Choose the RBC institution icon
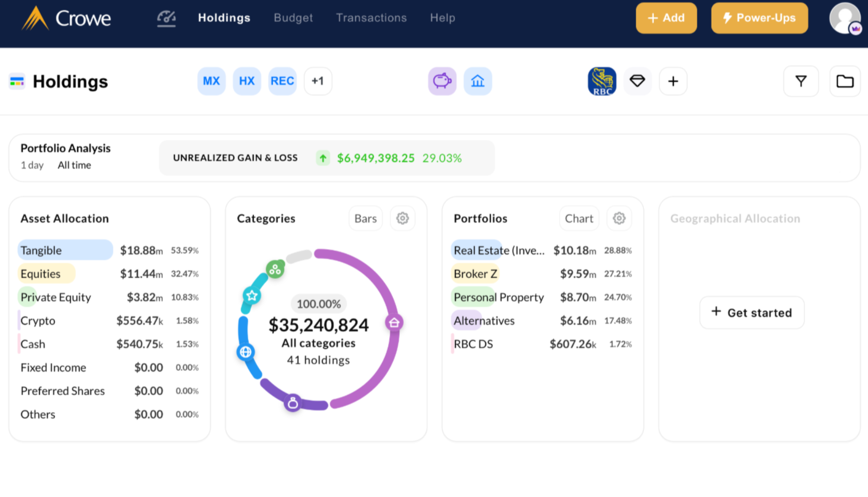This screenshot has width=868, height=497. (602, 81)
